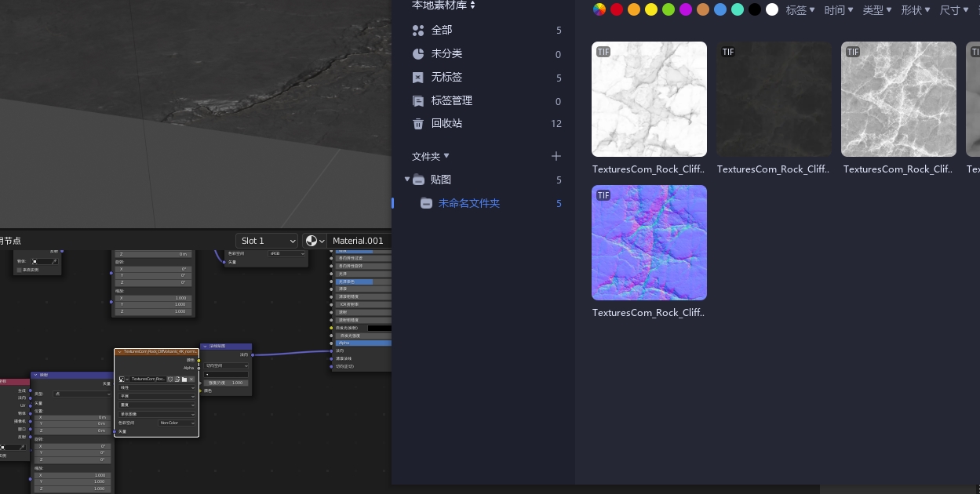Select the grey veined texture thumbnail
980x494 pixels.
pos(898,99)
